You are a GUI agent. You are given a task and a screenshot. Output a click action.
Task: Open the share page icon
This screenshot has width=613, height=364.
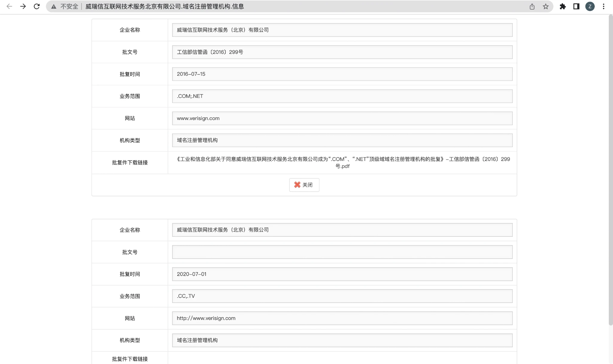pos(532,7)
